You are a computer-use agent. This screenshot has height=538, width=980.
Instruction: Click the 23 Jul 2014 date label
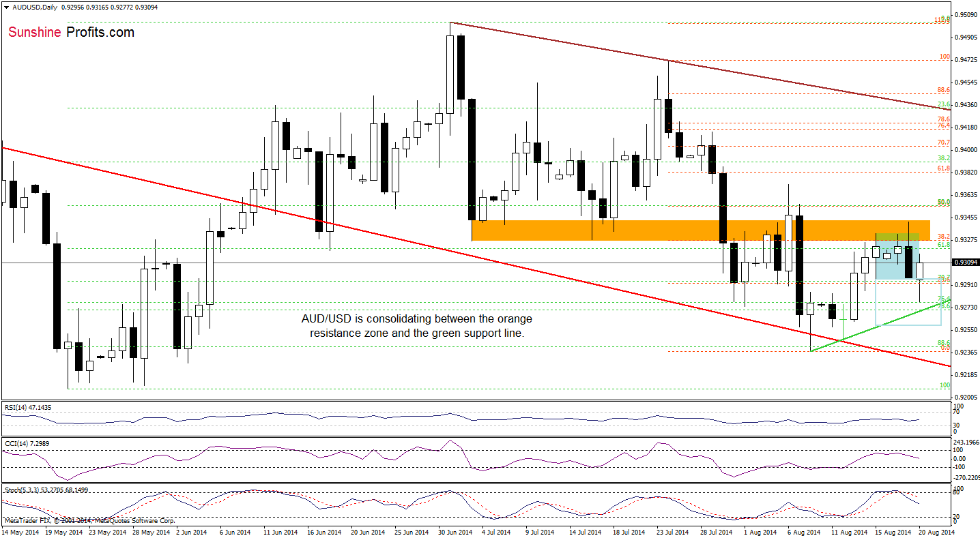(x=674, y=531)
